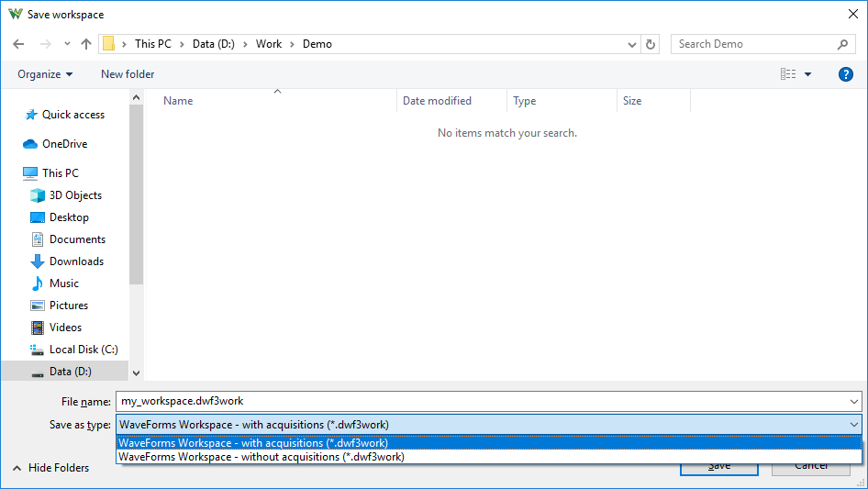This screenshot has width=868, height=489.
Task: Select This PC in the address breadcrumb
Action: click(x=153, y=44)
